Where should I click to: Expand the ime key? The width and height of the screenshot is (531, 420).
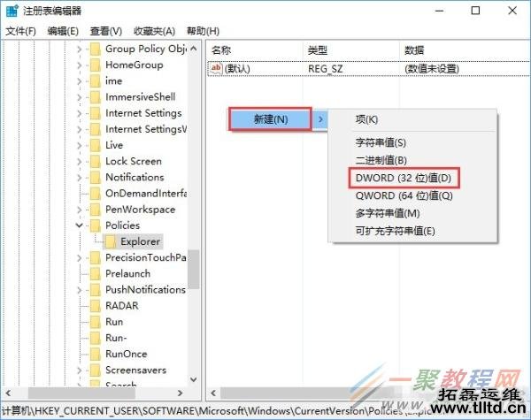(x=80, y=81)
